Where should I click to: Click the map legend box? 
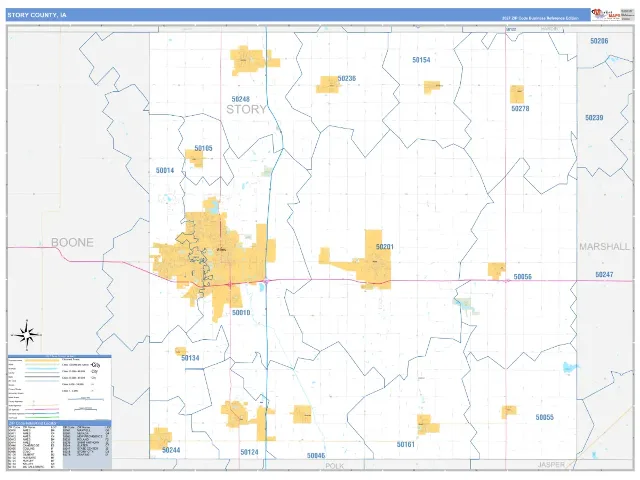tap(60, 388)
